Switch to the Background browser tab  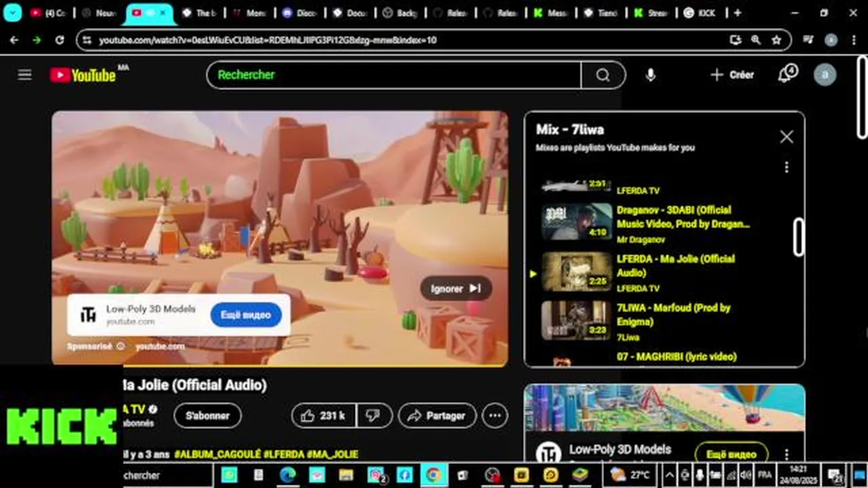pos(399,13)
